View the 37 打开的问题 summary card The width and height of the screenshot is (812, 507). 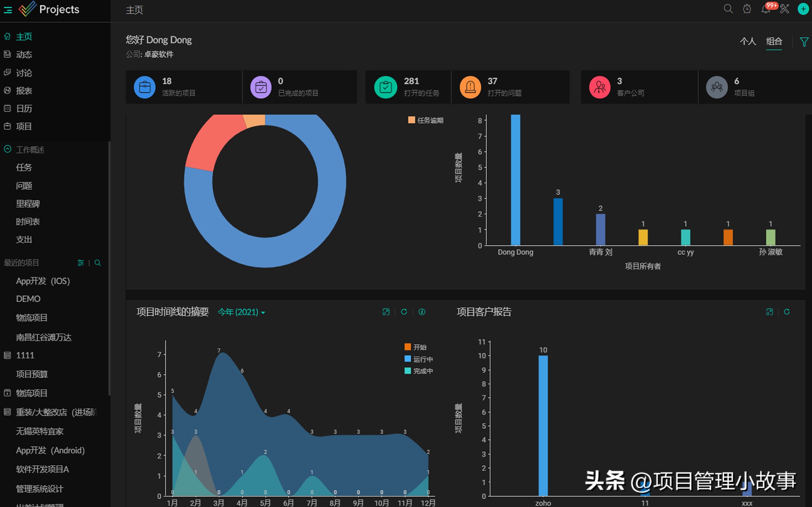coord(511,87)
